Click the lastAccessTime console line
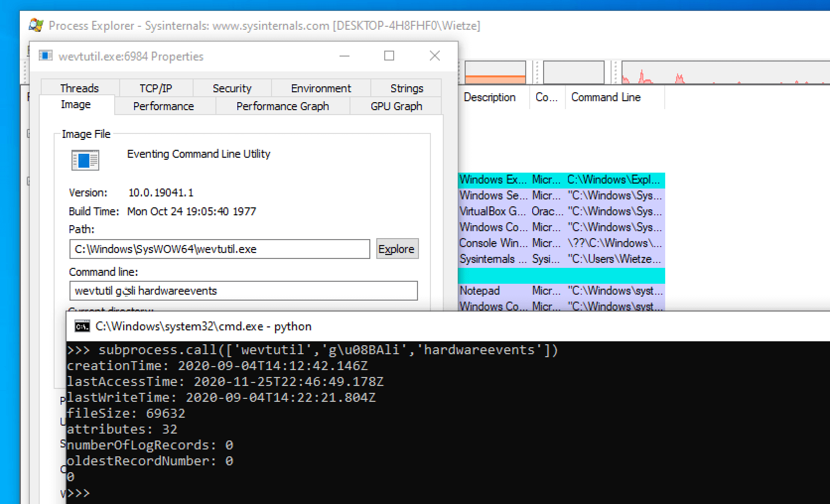Screen dimensions: 830x504 [225, 381]
